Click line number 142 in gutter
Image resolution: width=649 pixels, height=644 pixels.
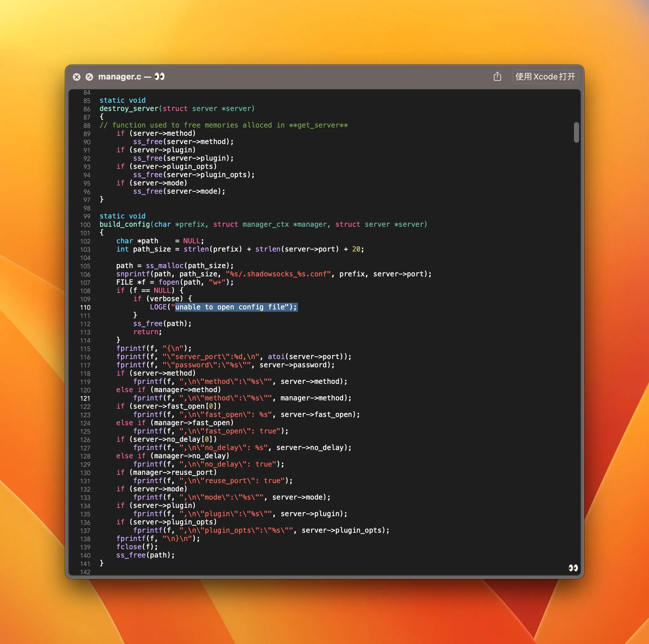pyautogui.click(x=85, y=572)
